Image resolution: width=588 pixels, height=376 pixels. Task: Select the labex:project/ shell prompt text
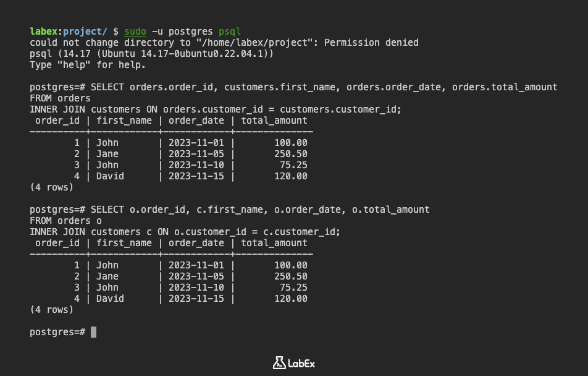point(68,32)
